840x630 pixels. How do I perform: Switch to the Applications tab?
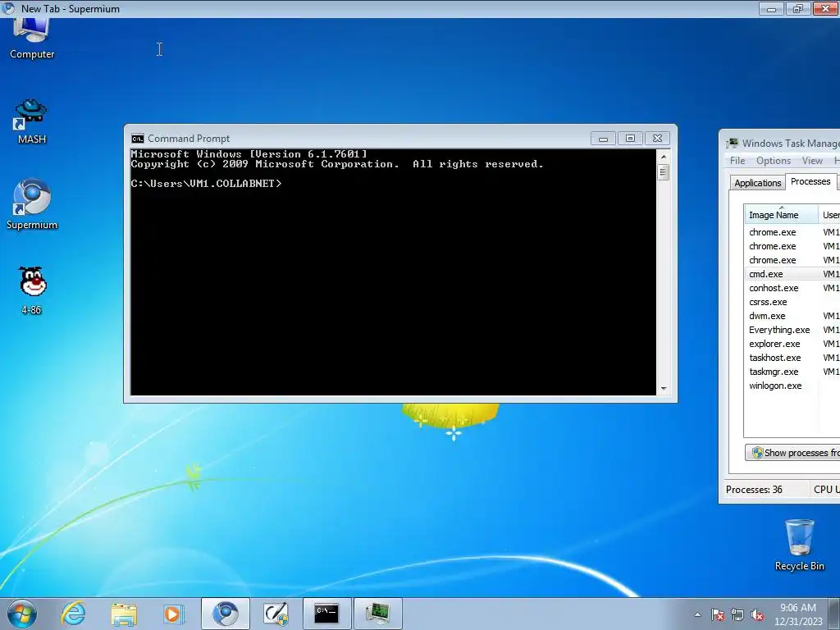pos(757,183)
